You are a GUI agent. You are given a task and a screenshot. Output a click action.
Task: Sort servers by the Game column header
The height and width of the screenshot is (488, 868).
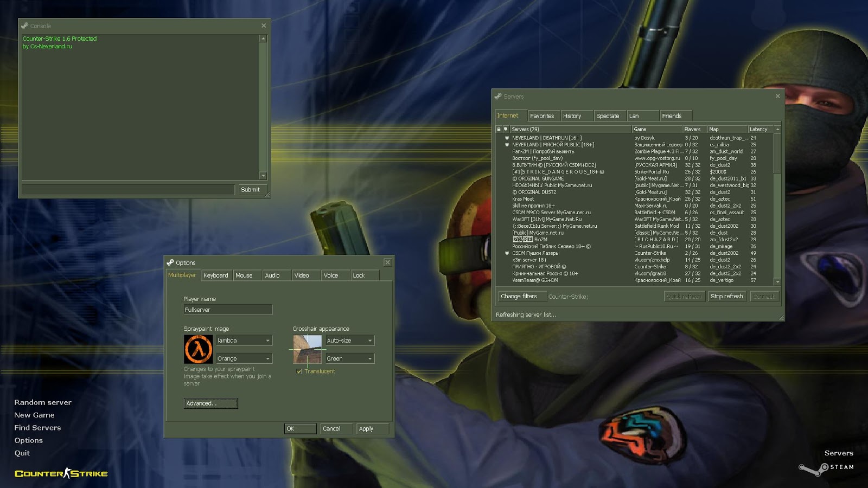657,130
